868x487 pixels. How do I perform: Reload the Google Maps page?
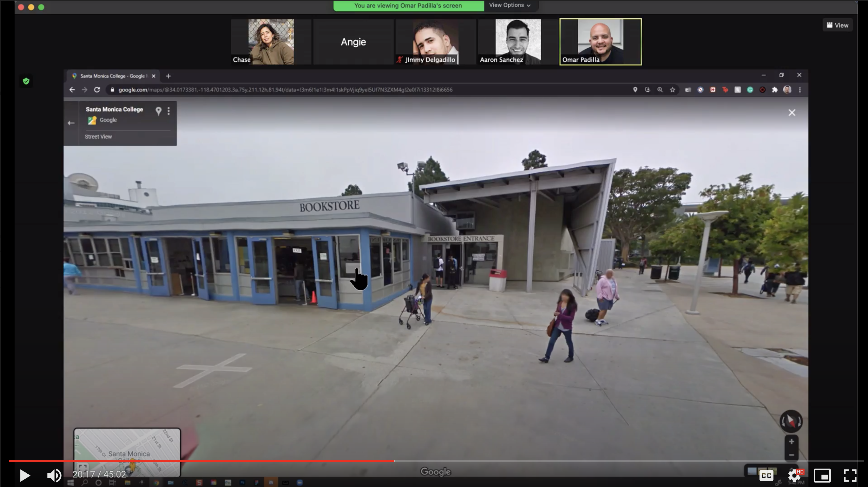coord(97,90)
